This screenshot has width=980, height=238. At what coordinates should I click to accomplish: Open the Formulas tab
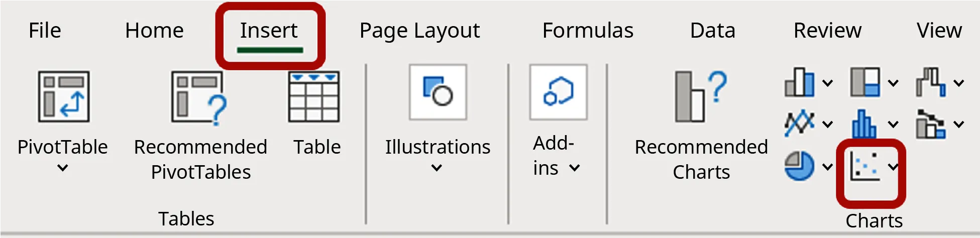[x=588, y=31]
